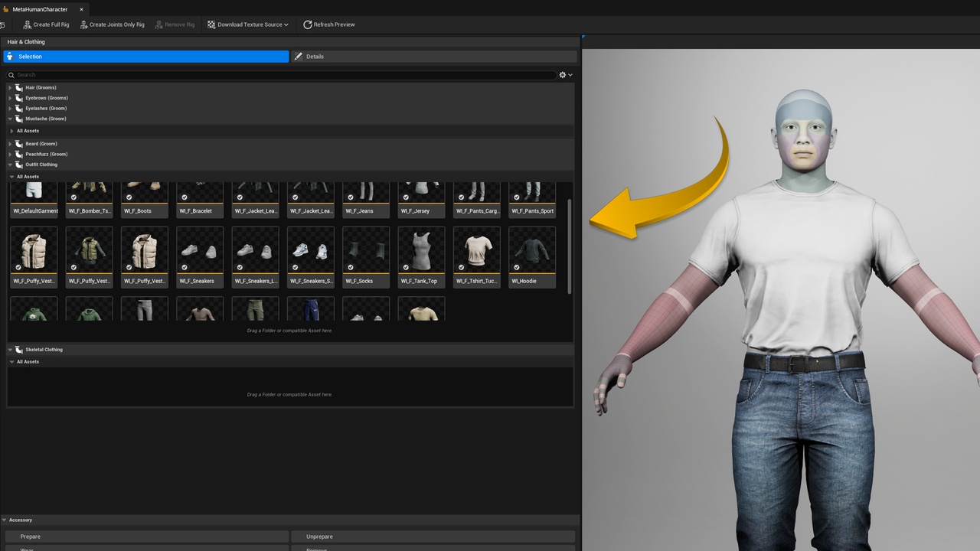
Task: Select the WI_F_Tshirt_Tuc asset thumbnail
Action: (477, 249)
